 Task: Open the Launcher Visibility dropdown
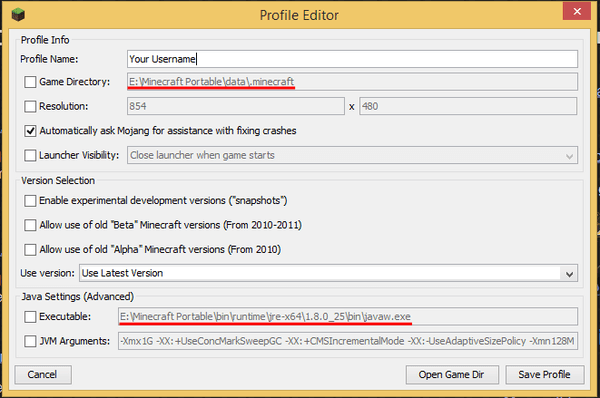pyautogui.click(x=352, y=155)
